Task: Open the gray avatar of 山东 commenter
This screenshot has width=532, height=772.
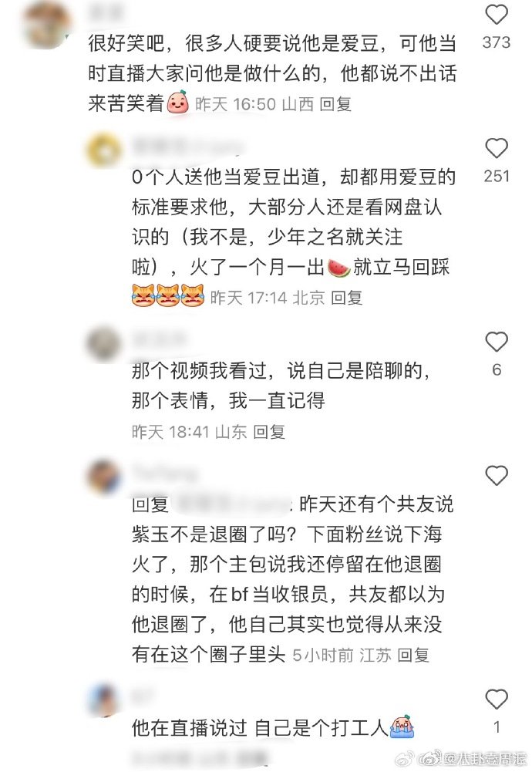Action: pyautogui.click(x=104, y=344)
